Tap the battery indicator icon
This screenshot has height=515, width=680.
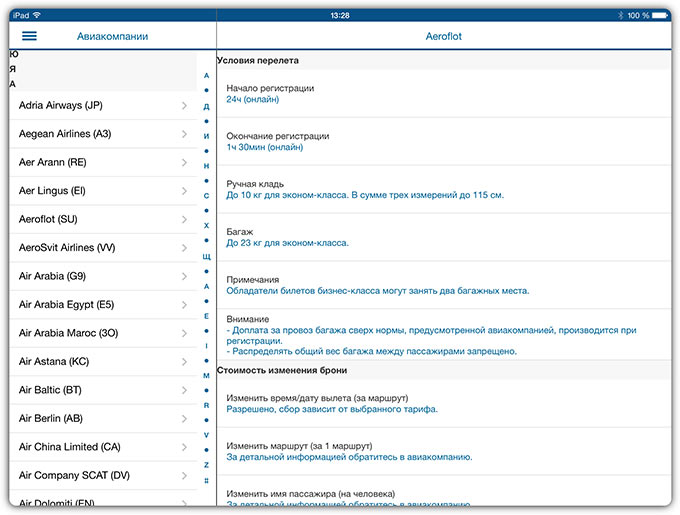pyautogui.click(x=660, y=15)
